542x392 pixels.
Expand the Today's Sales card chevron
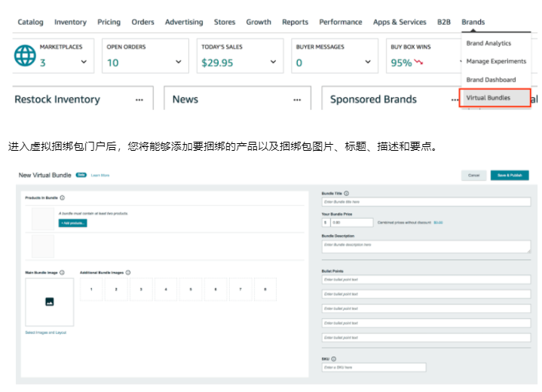[x=273, y=62]
